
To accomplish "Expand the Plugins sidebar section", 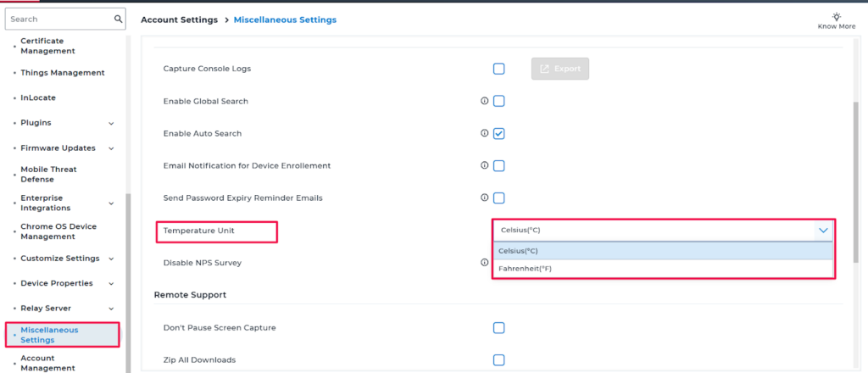I will point(111,123).
